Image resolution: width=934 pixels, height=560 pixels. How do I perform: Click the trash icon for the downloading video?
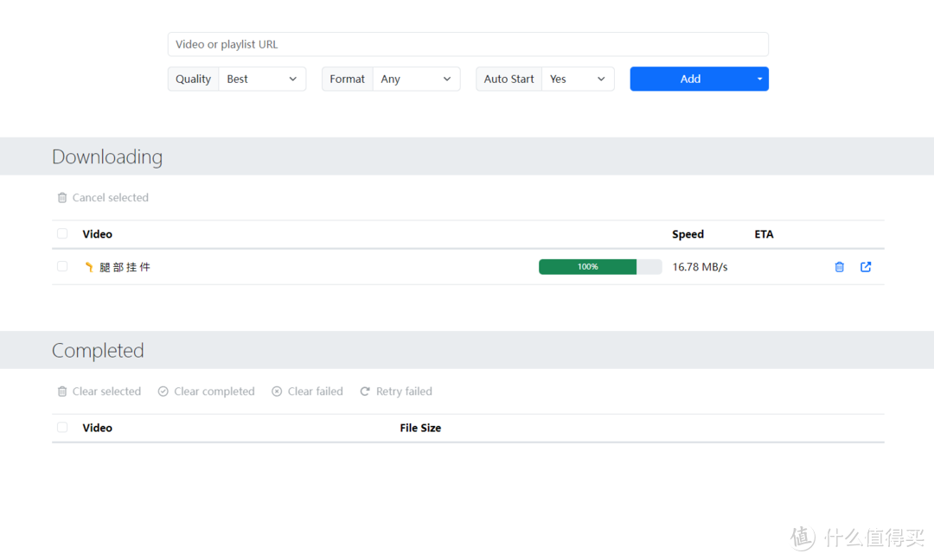click(839, 267)
